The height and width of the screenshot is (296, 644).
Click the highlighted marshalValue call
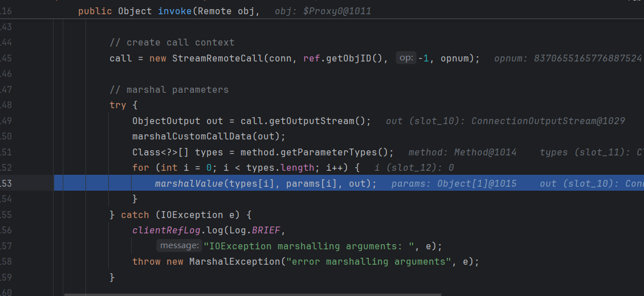[x=189, y=183]
